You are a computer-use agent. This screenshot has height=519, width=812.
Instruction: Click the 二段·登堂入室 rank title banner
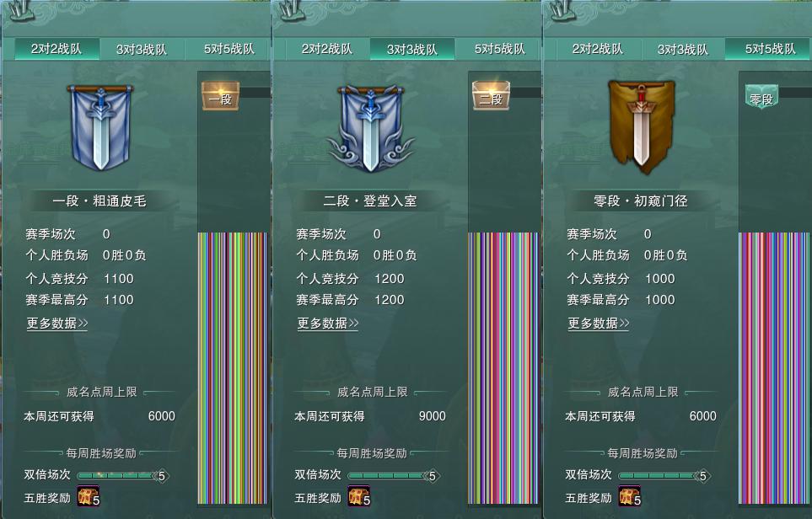pyautogui.click(x=370, y=201)
